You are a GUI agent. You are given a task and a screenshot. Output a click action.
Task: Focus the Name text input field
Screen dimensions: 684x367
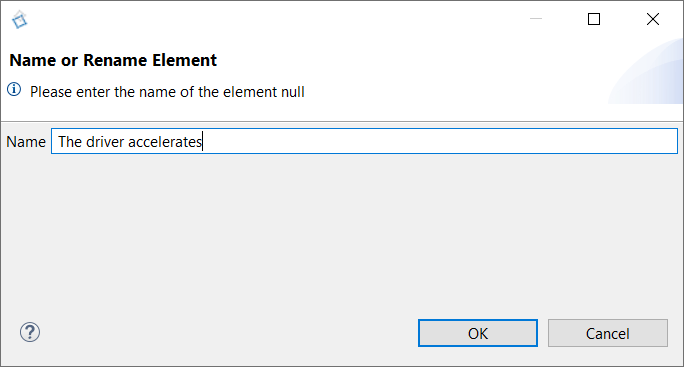(364, 141)
